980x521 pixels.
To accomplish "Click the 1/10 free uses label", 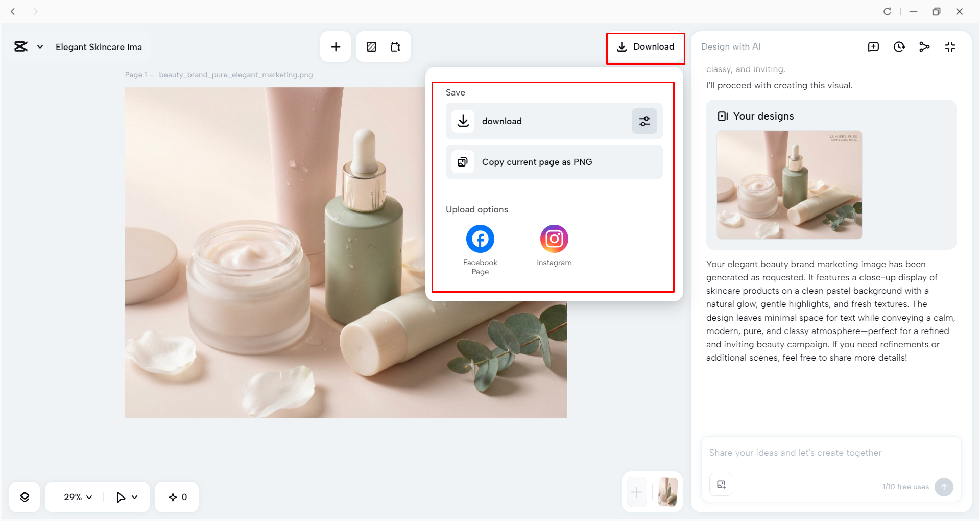I will (x=905, y=487).
